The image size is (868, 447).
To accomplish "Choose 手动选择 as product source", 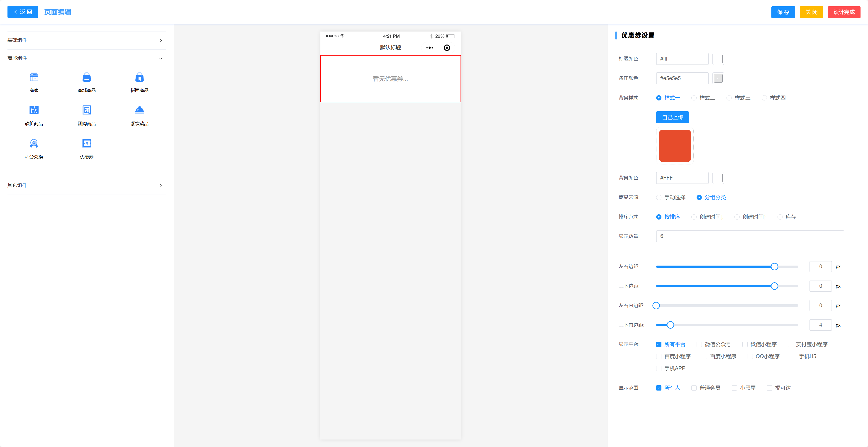I will tap(659, 198).
